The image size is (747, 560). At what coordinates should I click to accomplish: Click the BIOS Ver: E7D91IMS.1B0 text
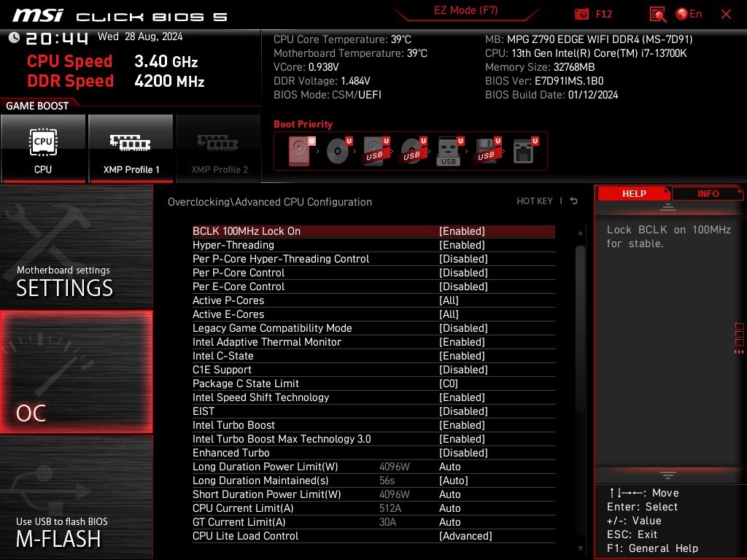(x=544, y=81)
